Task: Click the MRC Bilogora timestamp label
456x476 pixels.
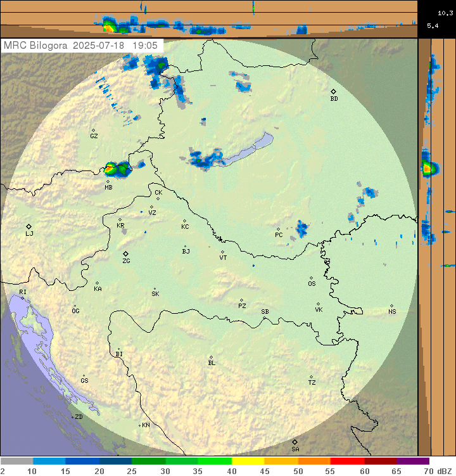Action: [x=81, y=46]
